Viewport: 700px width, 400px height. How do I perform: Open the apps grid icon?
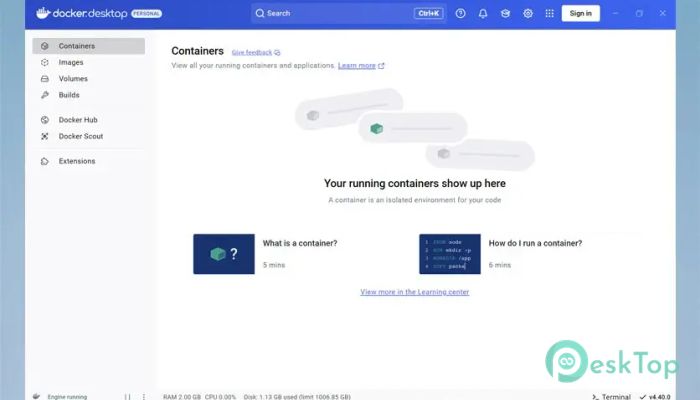click(550, 13)
